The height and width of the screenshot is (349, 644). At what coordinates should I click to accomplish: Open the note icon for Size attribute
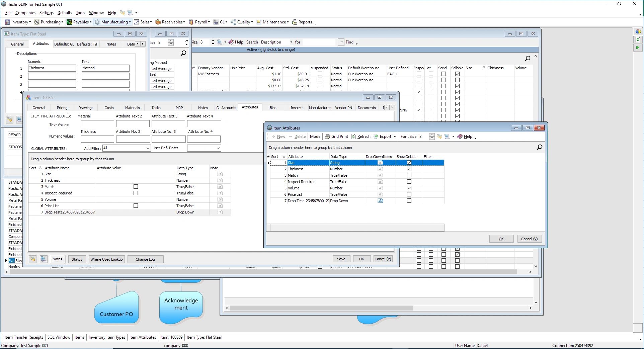[x=220, y=174]
